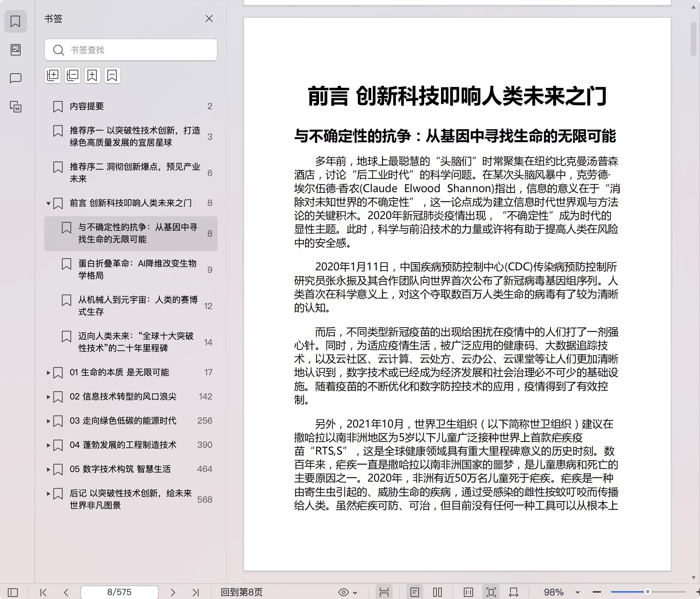The height and width of the screenshot is (599, 700).
Task: Select two-page view icon
Action: [437, 592]
